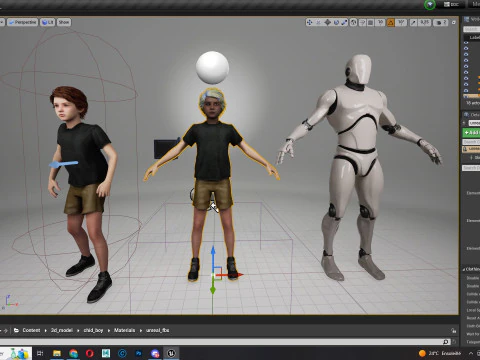The width and height of the screenshot is (480, 360).
Task: Open the Perspective viewport type dropdown
Action: (22, 22)
